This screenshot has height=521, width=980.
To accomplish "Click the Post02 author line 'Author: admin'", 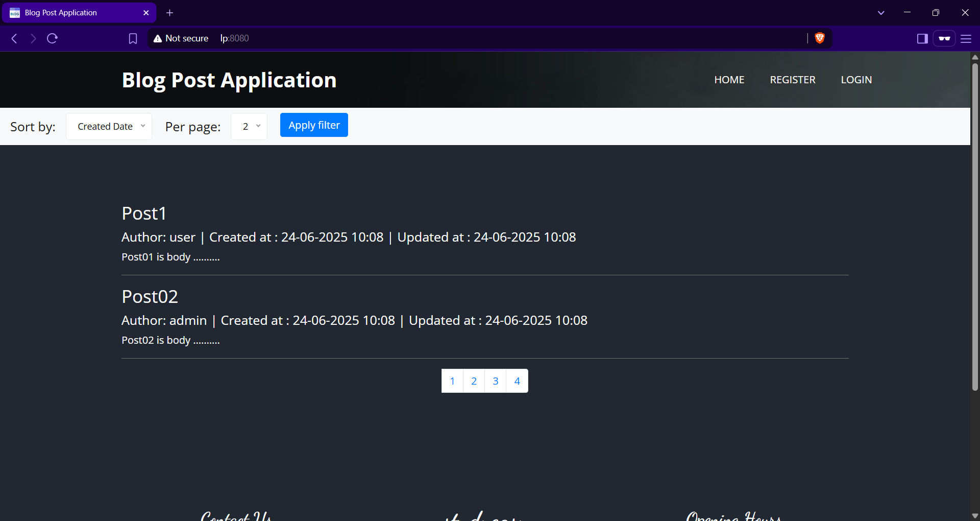I will tap(164, 321).
